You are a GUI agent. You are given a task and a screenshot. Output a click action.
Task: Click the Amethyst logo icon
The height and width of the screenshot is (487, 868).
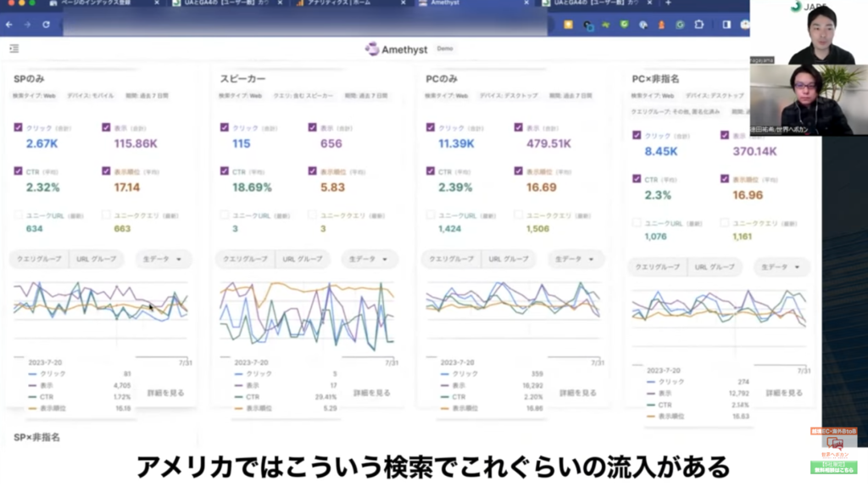click(x=371, y=49)
